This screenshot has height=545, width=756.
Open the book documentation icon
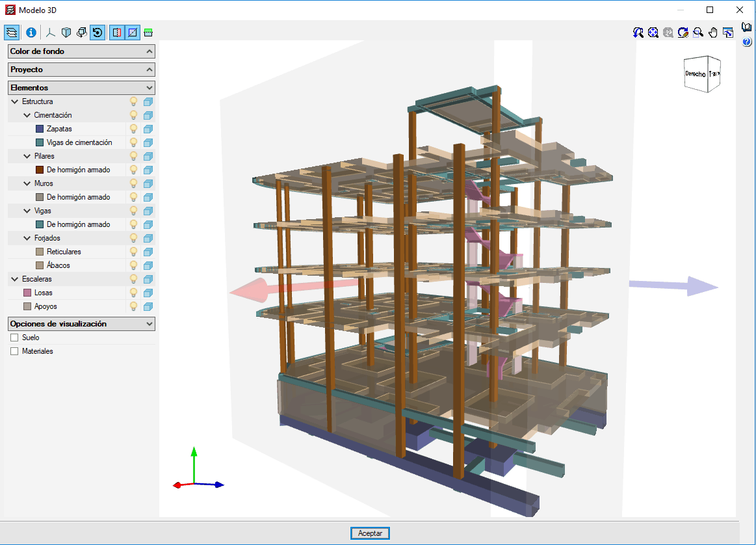coord(746,27)
